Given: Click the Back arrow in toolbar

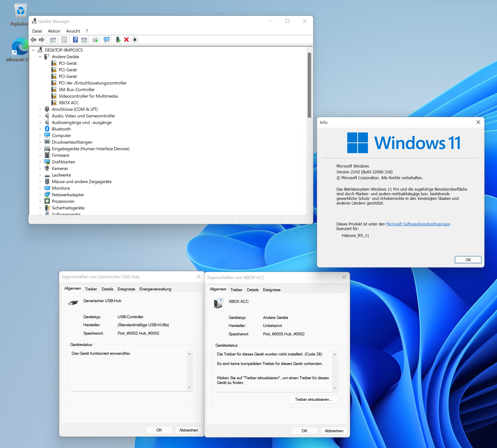Looking at the screenshot, I should point(33,40).
